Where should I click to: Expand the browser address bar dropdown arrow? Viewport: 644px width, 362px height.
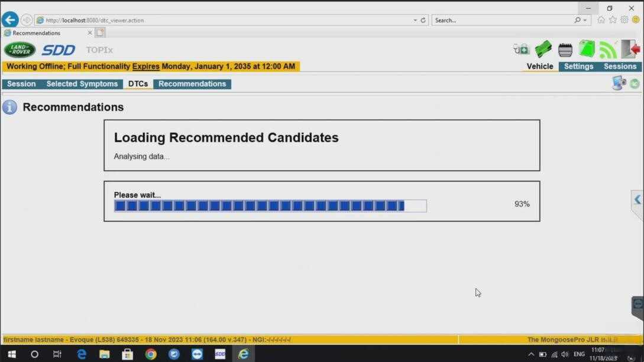click(x=415, y=20)
